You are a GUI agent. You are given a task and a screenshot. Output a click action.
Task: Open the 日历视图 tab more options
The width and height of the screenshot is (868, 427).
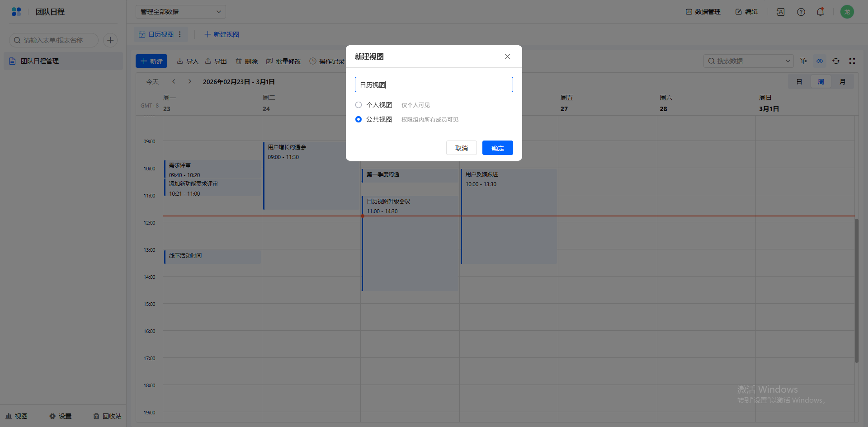coord(180,34)
